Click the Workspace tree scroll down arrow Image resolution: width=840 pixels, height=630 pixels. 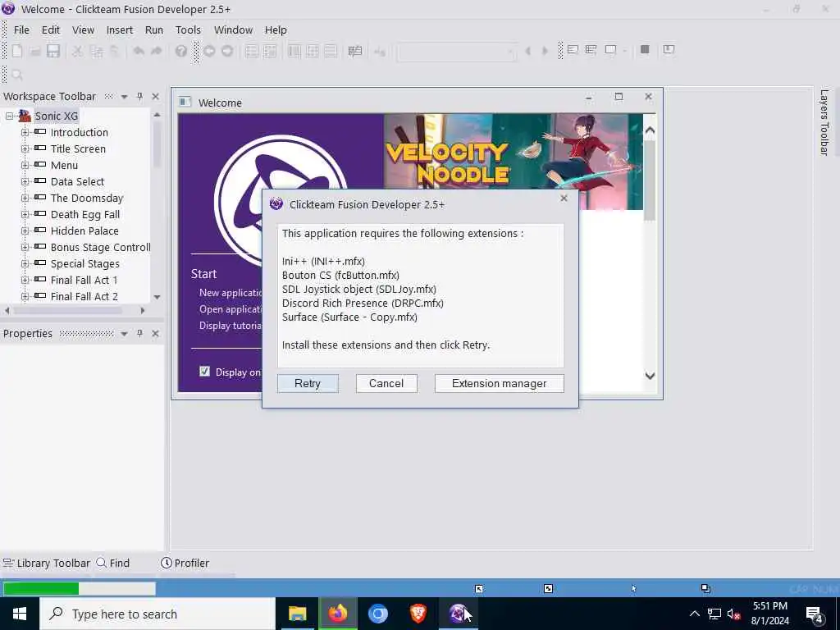point(157,297)
